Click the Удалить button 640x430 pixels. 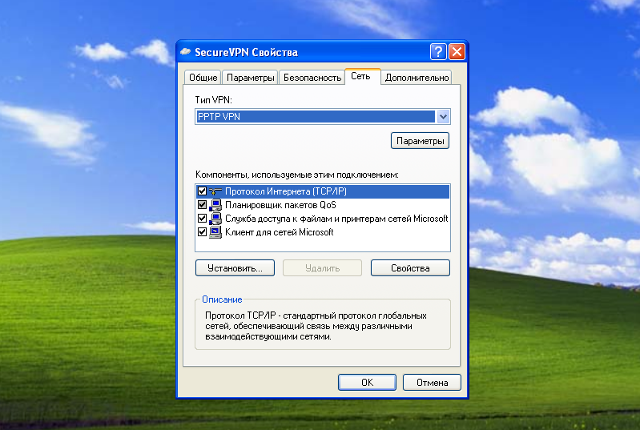pyautogui.click(x=322, y=268)
